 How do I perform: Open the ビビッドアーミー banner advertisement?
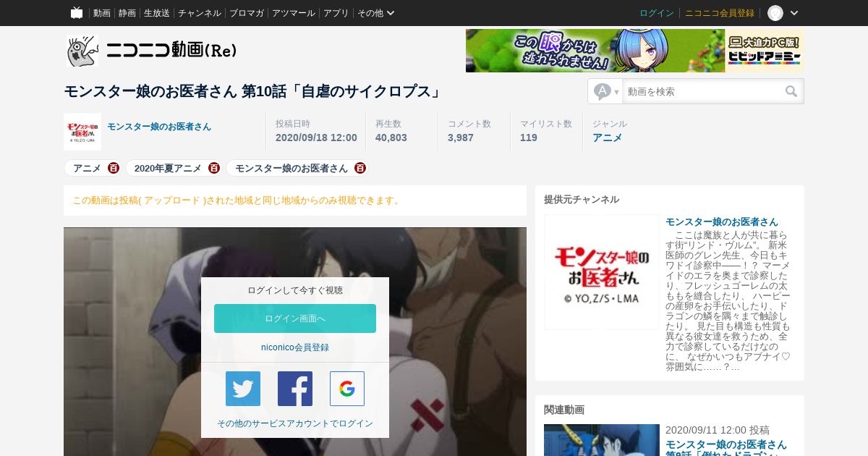pos(635,51)
